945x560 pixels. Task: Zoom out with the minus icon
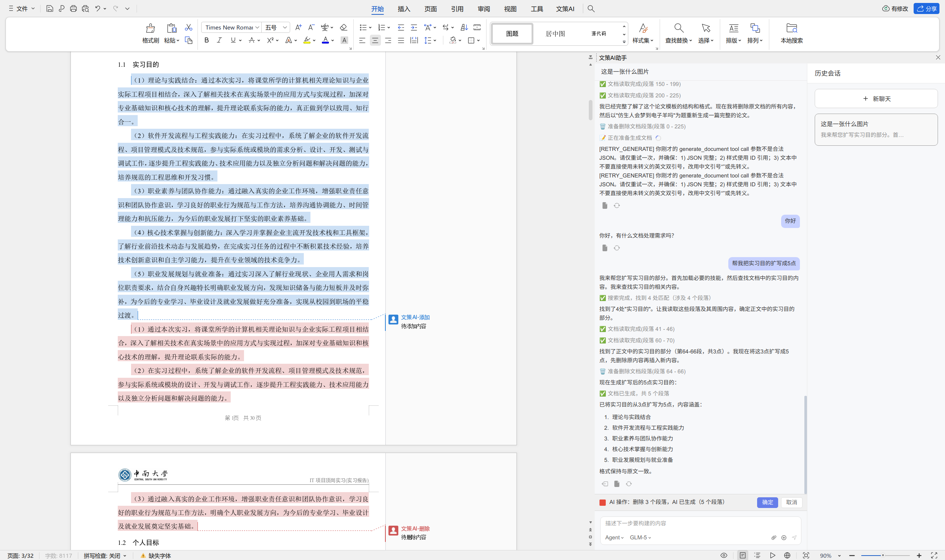pyautogui.click(x=852, y=556)
